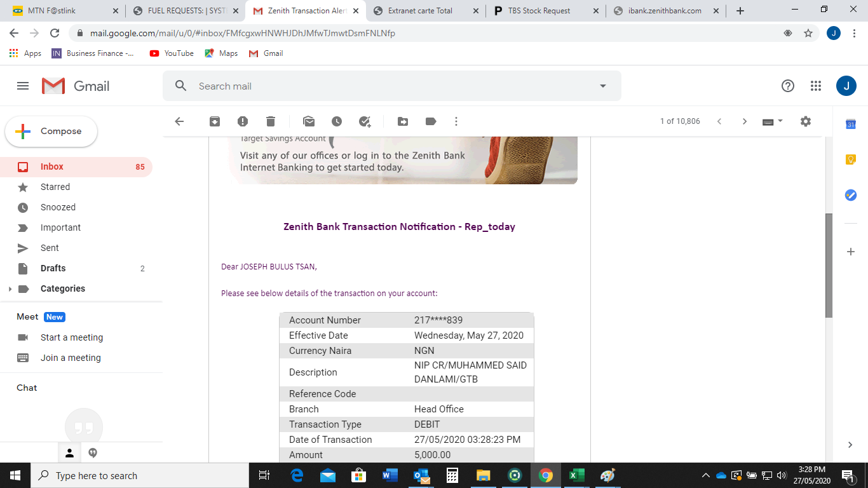The height and width of the screenshot is (488, 868).
Task: Open the Inbox folder
Action: click(76, 166)
